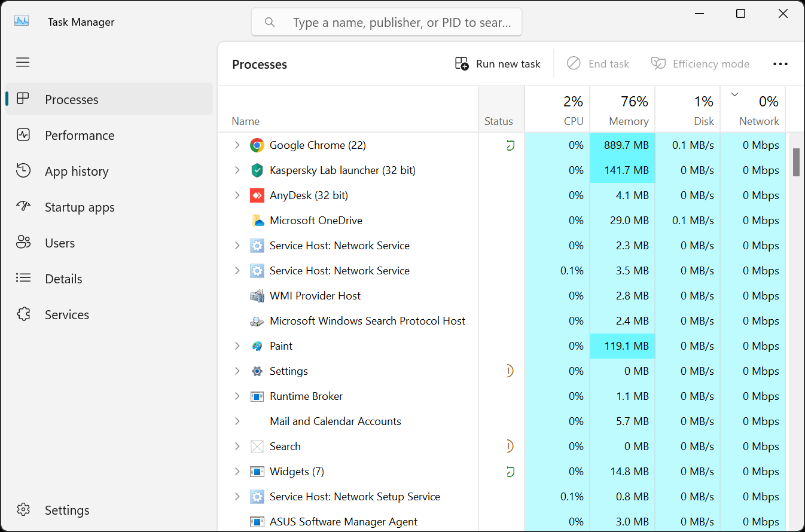This screenshot has width=805, height=532.
Task: Switch to the Performance page
Action: 109,135
